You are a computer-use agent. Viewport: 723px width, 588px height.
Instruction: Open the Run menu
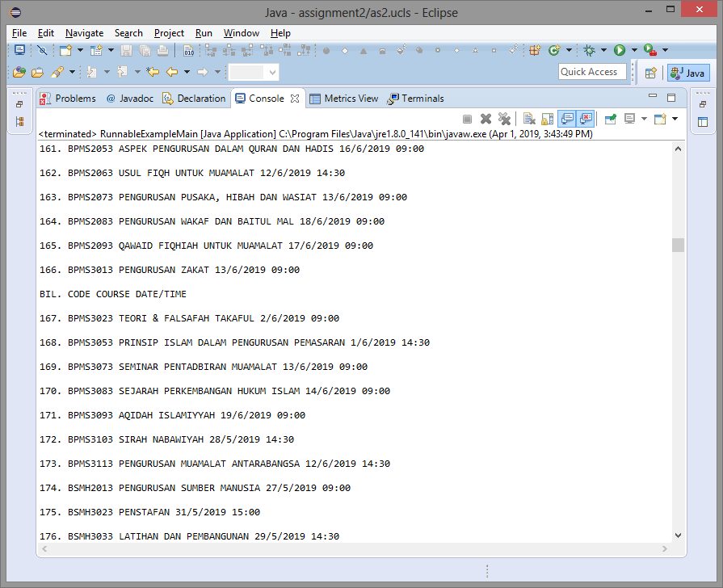coord(204,33)
